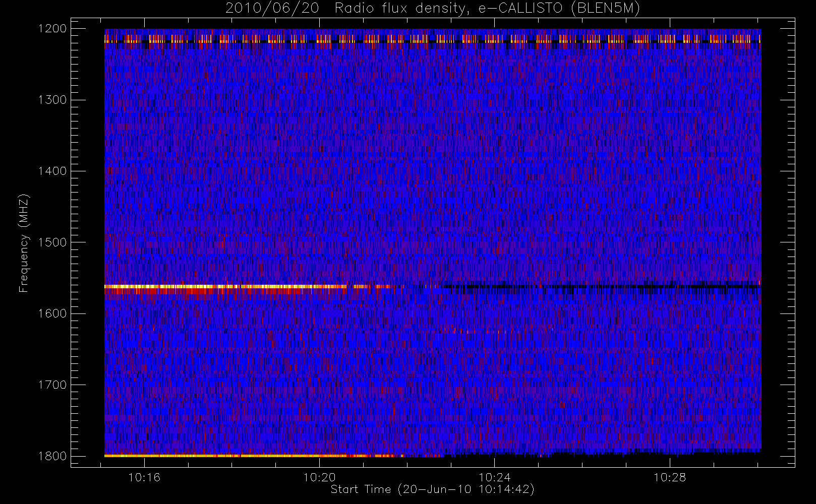Click the 10:28 time axis label
816x504 pixels.
click(670, 477)
